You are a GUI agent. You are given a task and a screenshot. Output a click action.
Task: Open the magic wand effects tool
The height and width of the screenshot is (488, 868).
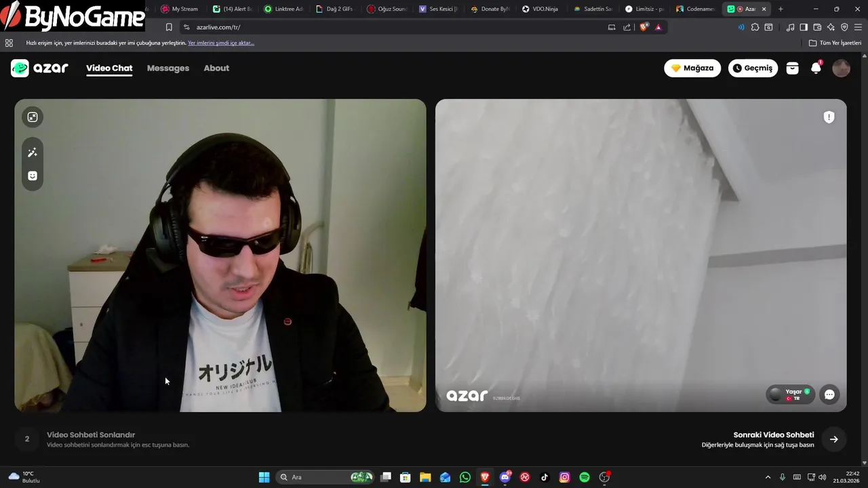(33, 152)
